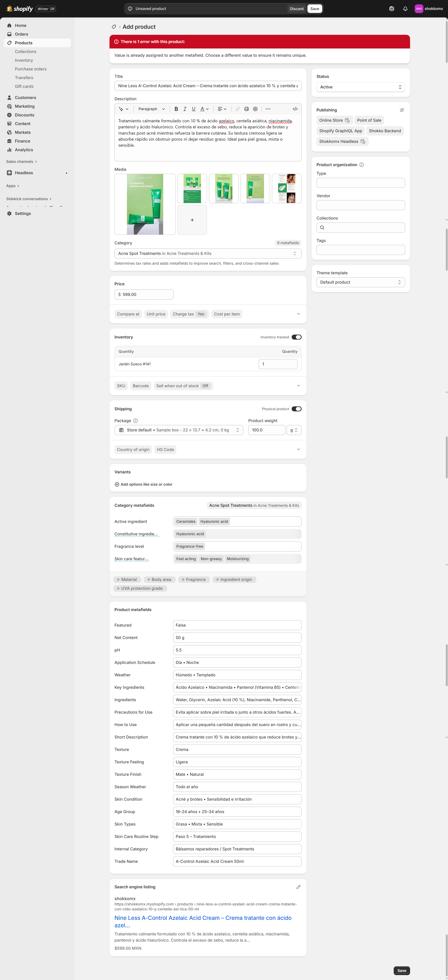This screenshot has height=980, width=448.
Task: Save the product from top bar
Action: point(315,9)
